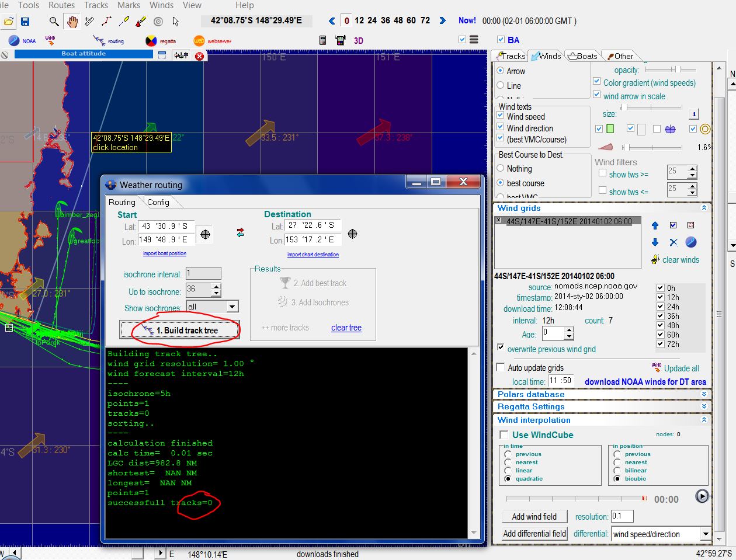
Task: Open the Marks menu
Action: point(129,5)
